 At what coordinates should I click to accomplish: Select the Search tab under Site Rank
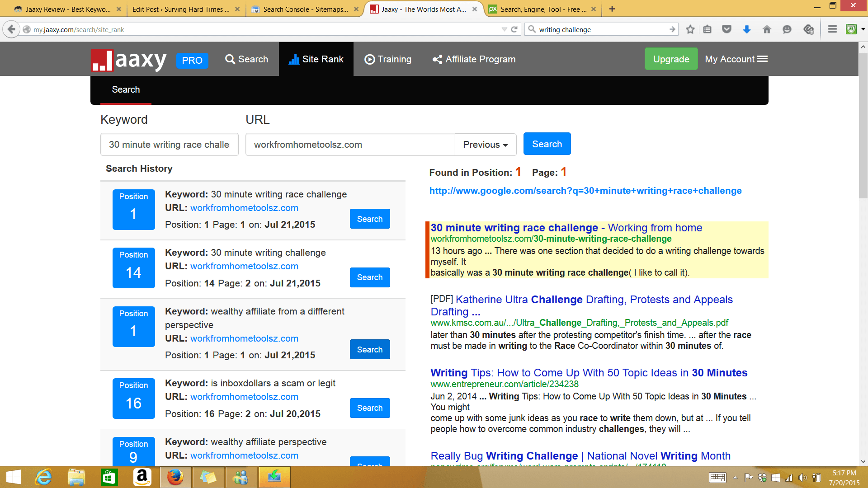point(126,89)
